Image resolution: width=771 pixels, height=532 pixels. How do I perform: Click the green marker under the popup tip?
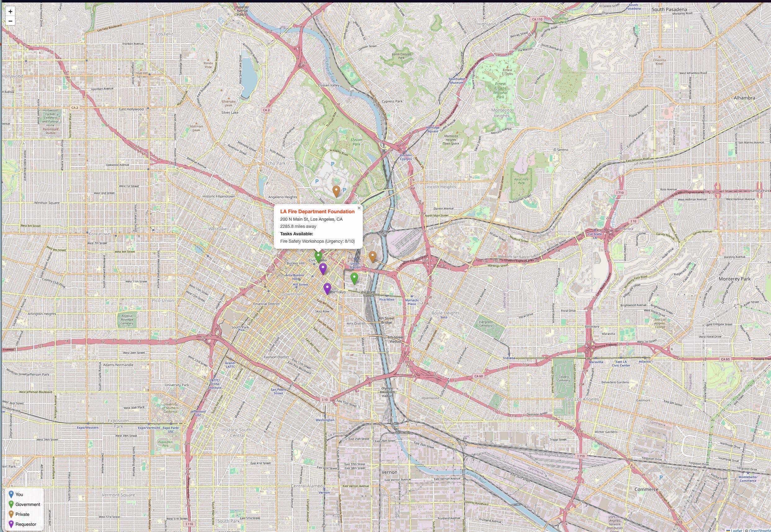click(318, 256)
